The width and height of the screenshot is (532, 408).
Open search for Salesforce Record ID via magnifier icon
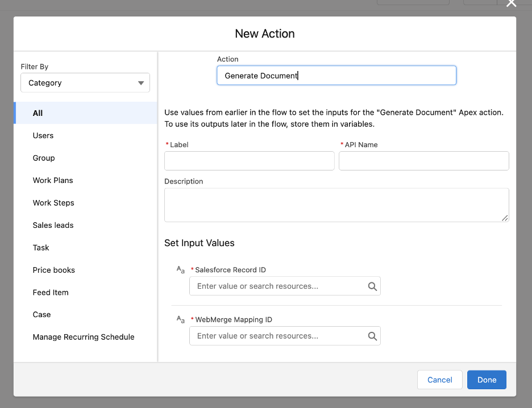click(372, 286)
